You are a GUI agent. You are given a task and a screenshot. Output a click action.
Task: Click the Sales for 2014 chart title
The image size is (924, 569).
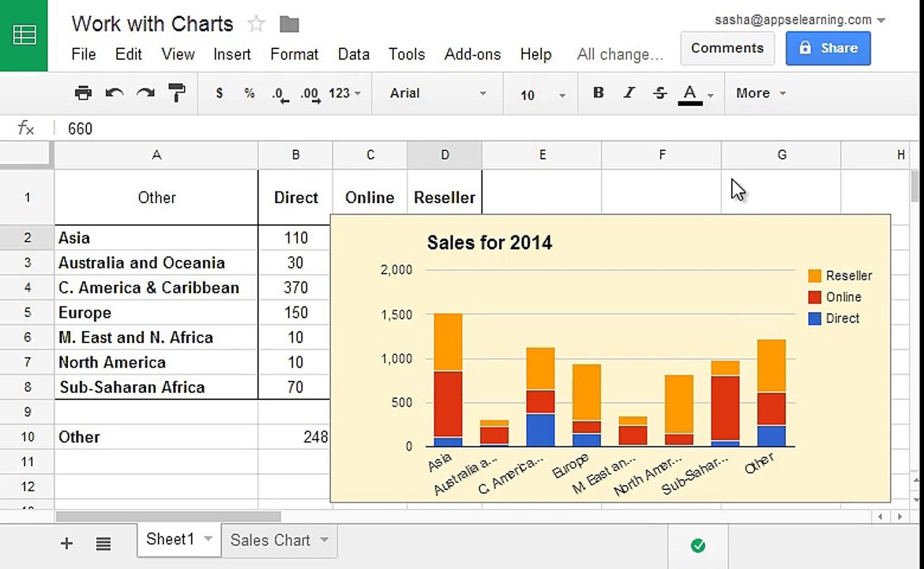489,243
